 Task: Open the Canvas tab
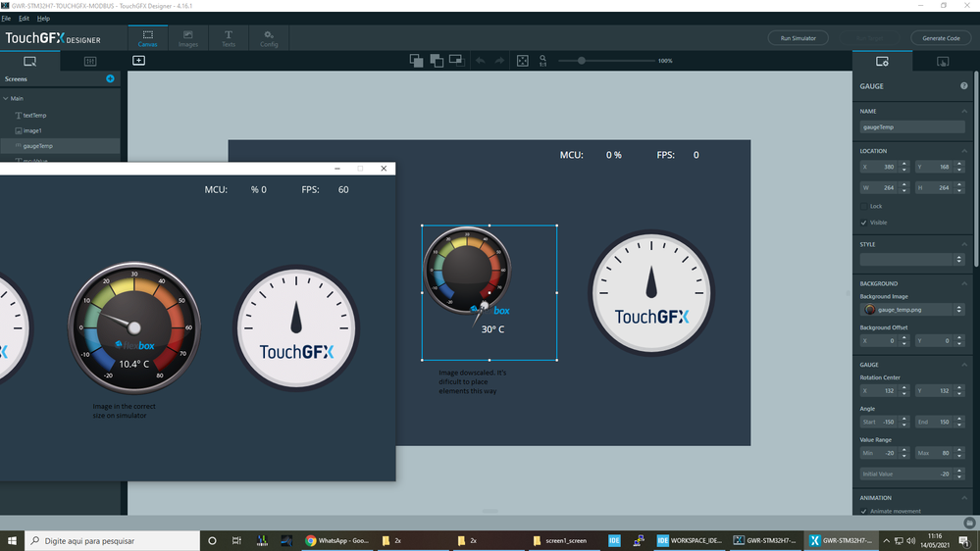coord(147,38)
